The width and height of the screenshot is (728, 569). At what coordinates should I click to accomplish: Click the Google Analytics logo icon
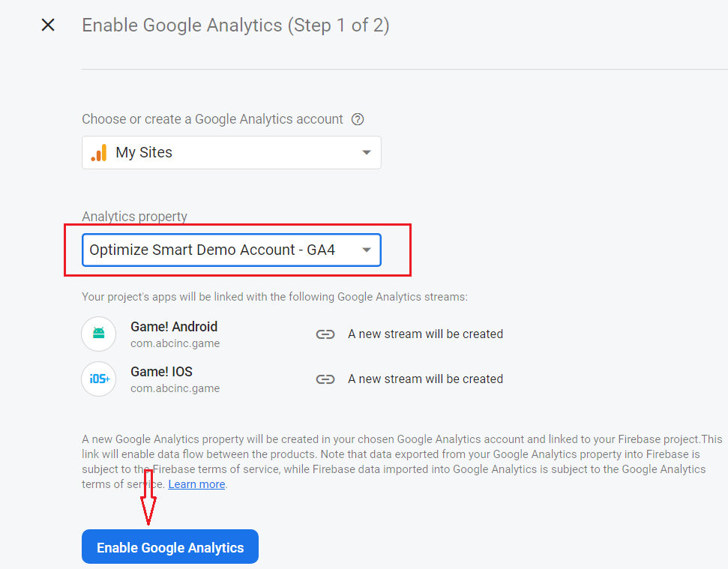pos(99,152)
